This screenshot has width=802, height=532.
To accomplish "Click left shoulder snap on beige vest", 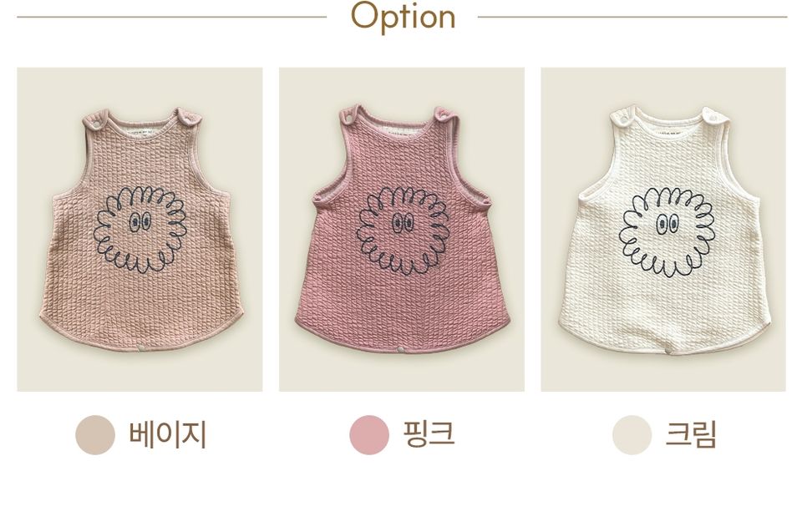I will click(96, 122).
